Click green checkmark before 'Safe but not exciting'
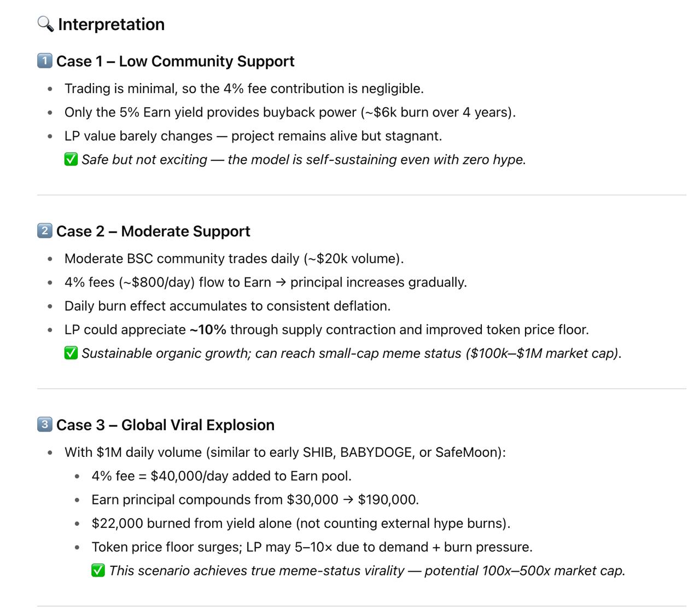Viewport: 700px width, 610px height. 71,160
